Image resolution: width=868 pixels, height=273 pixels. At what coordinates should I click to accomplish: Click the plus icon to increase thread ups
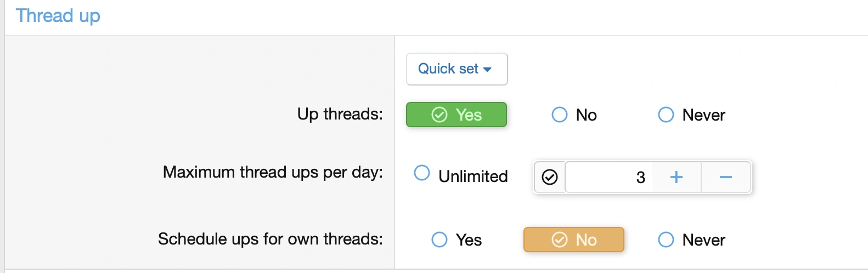click(677, 177)
